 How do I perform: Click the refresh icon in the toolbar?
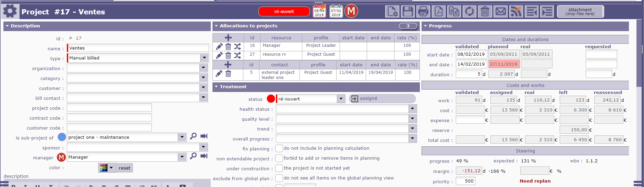(x=469, y=12)
